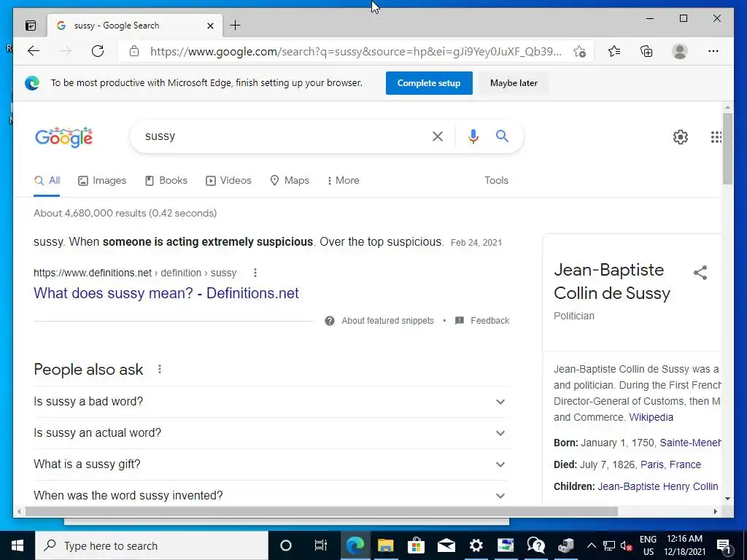The image size is (747, 560).
Task: Dismiss setup prompt with Maybe later
Action: (514, 83)
